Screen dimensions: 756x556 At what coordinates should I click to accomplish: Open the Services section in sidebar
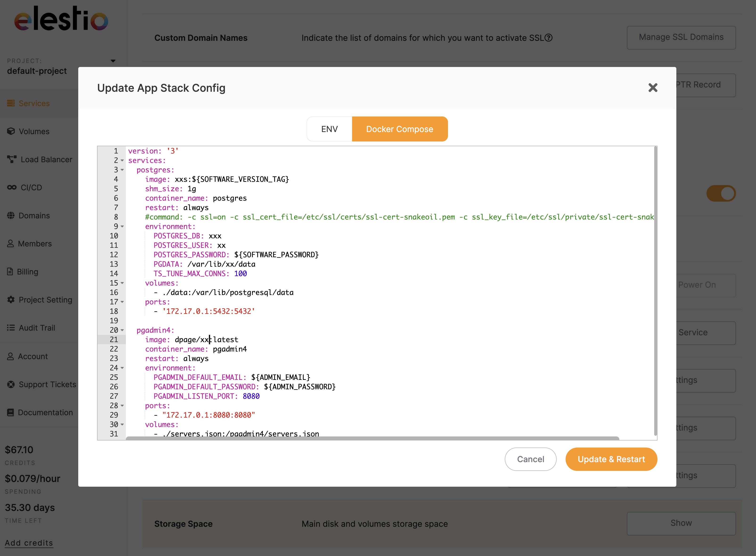[34, 103]
